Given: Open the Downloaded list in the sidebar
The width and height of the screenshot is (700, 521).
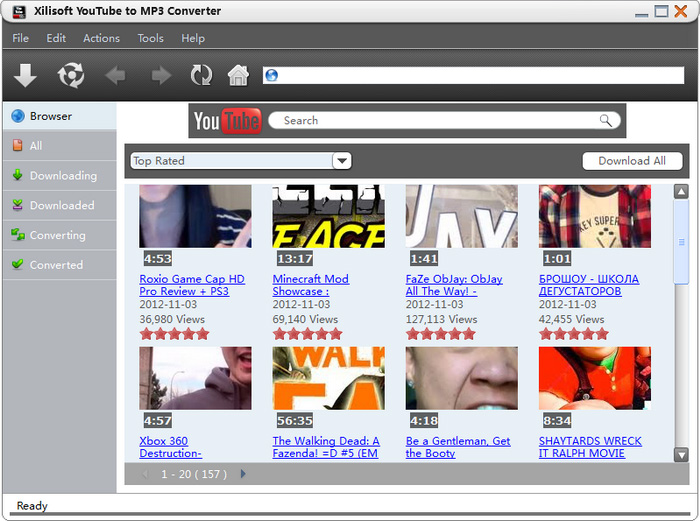Looking at the screenshot, I should (59, 205).
